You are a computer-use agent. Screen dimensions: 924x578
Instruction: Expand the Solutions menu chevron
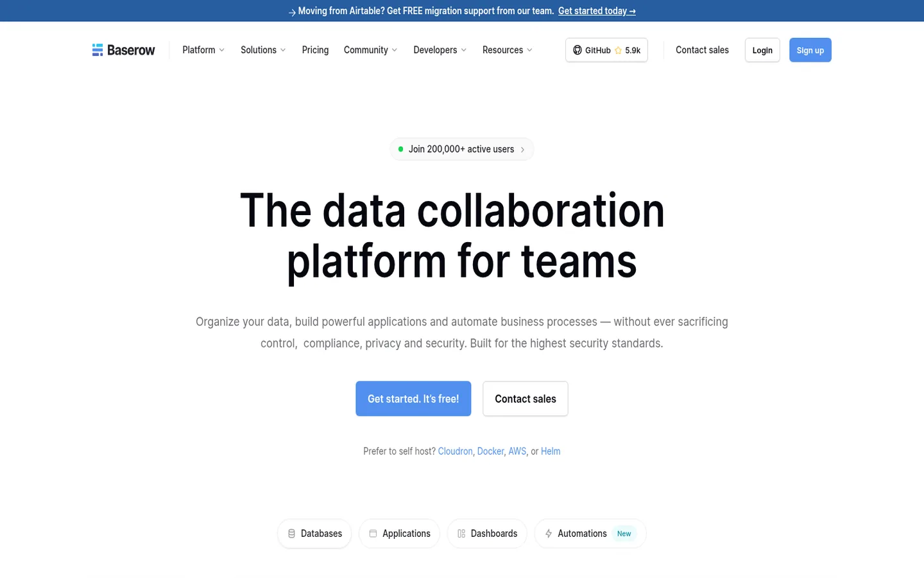point(283,50)
